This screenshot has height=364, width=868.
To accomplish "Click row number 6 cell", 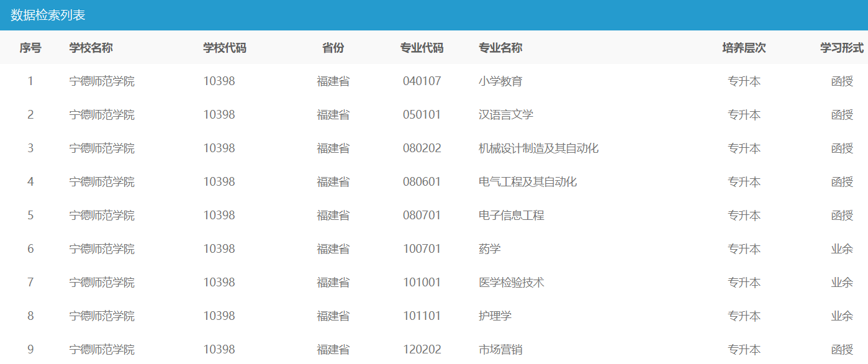I will coord(30,249).
